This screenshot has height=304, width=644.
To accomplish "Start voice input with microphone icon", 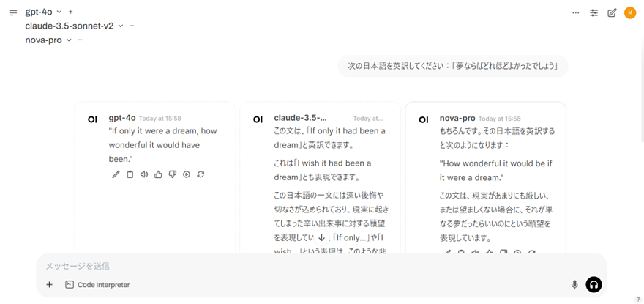I will click(x=574, y=285).
